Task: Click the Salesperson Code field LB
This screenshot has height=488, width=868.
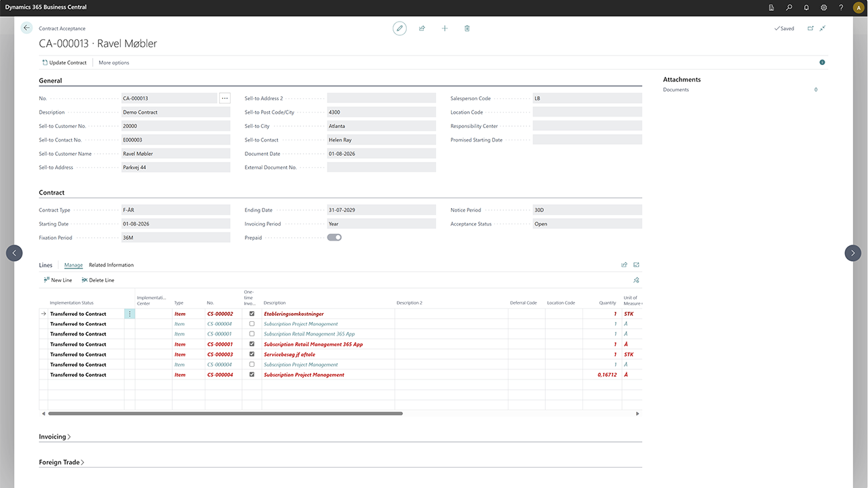Action: coord(587,98)
